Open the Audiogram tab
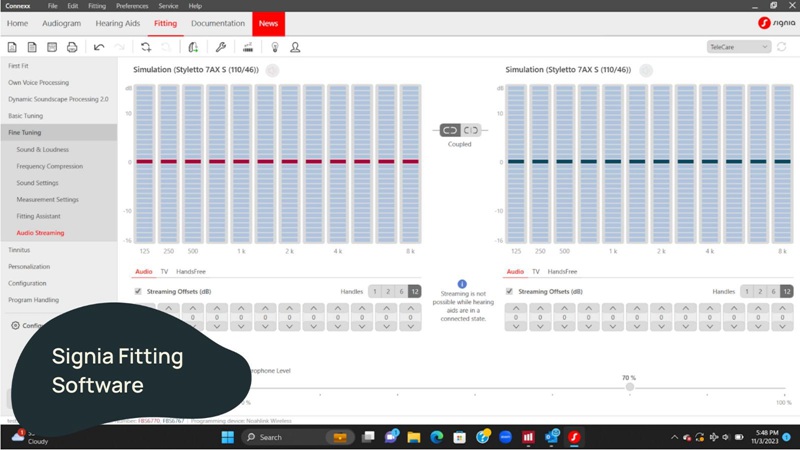 [61, 23]
